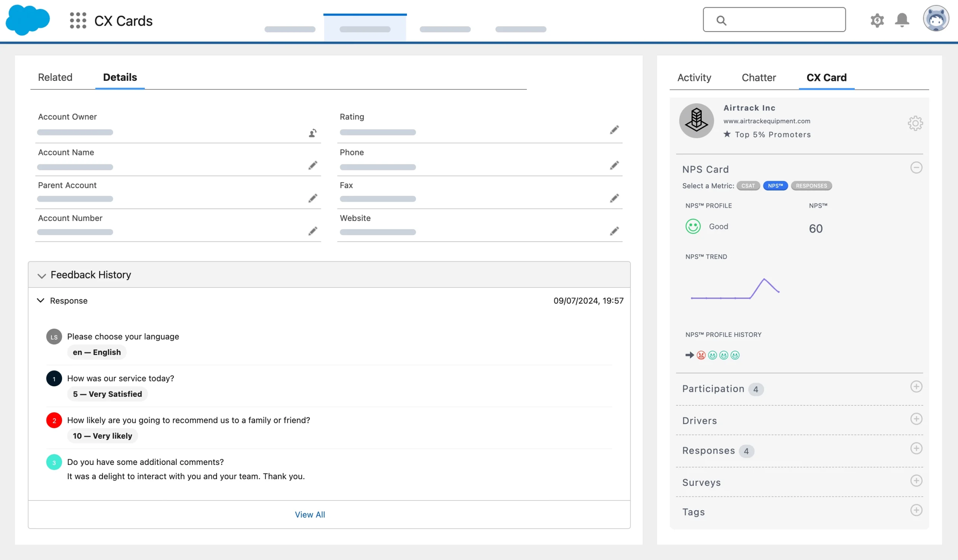Switch to the Related tab
Screen dimensions: 958x560
pyautogui.click(x=55, y=77)
